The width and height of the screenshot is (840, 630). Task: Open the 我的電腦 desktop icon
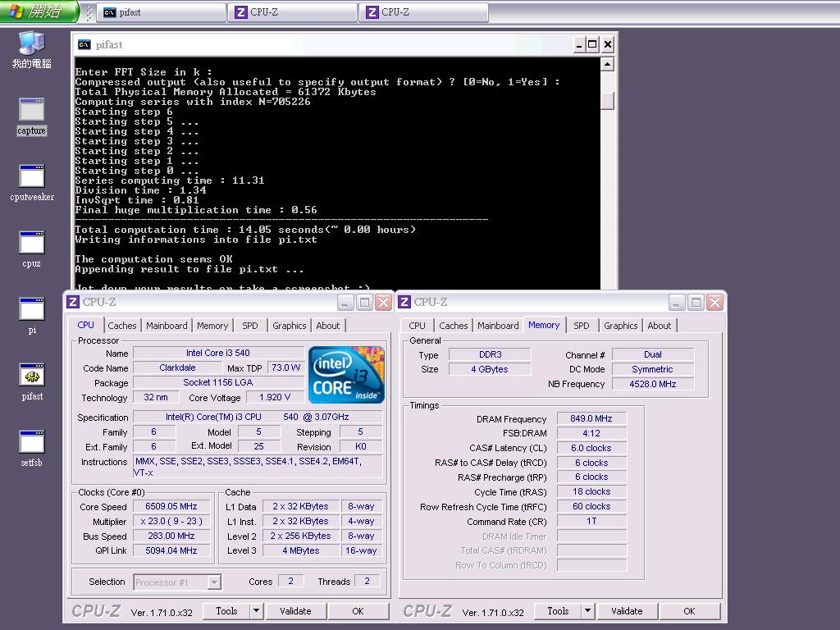[x=32, y=49]
